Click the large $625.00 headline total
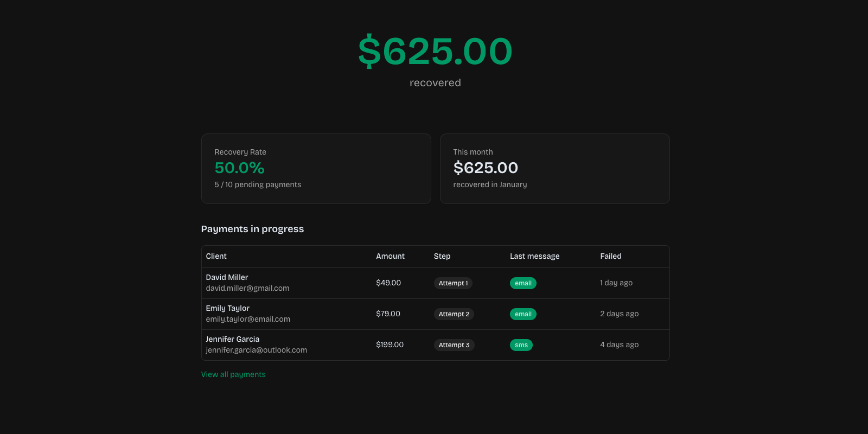The width and height of the screenshot is (868, 434). click(x=435, y=51)
